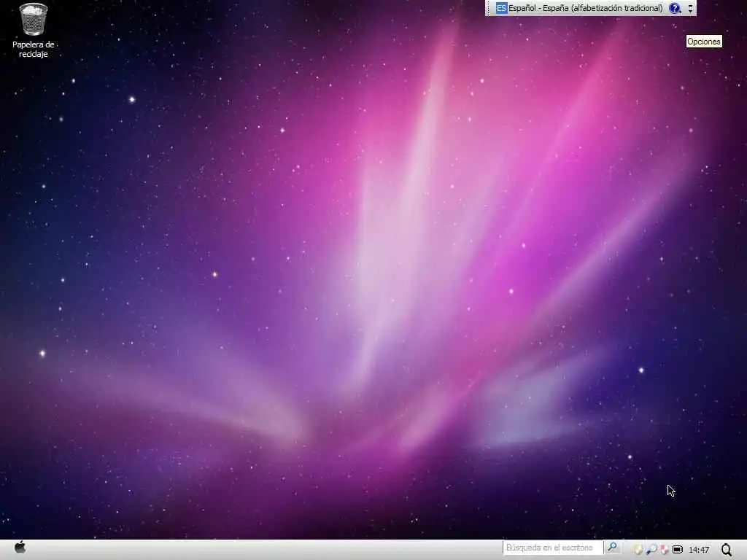Click the 14:47 clock in tray
This screenshot has width=747, height=560.
tap(699, 550)
